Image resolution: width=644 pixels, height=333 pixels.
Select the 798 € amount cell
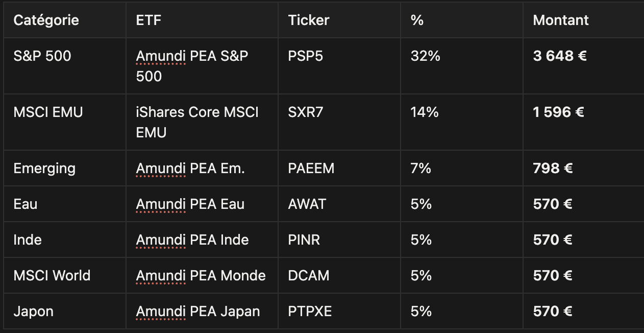pyautogui.click(x=553, y=169)
